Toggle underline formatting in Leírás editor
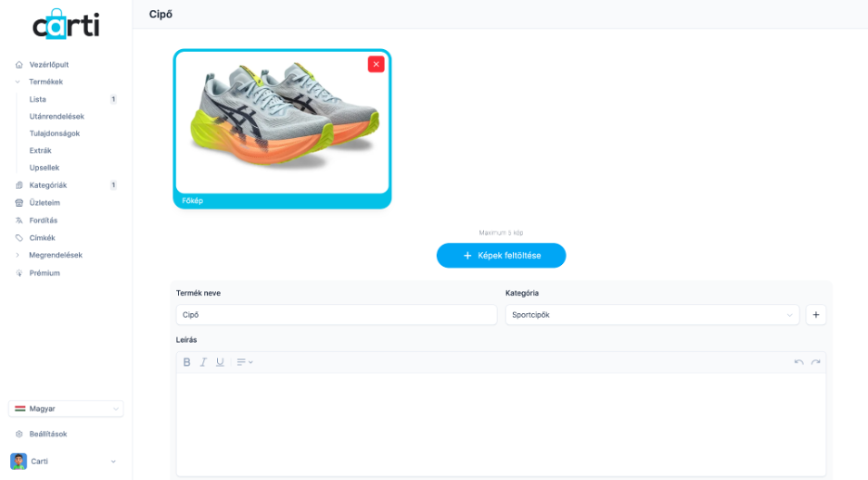This screenshot has width=868, height=480. (x=220, y=362)
